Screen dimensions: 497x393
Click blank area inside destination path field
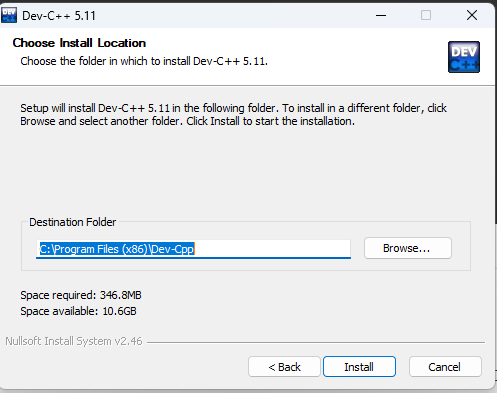[272, 249]
